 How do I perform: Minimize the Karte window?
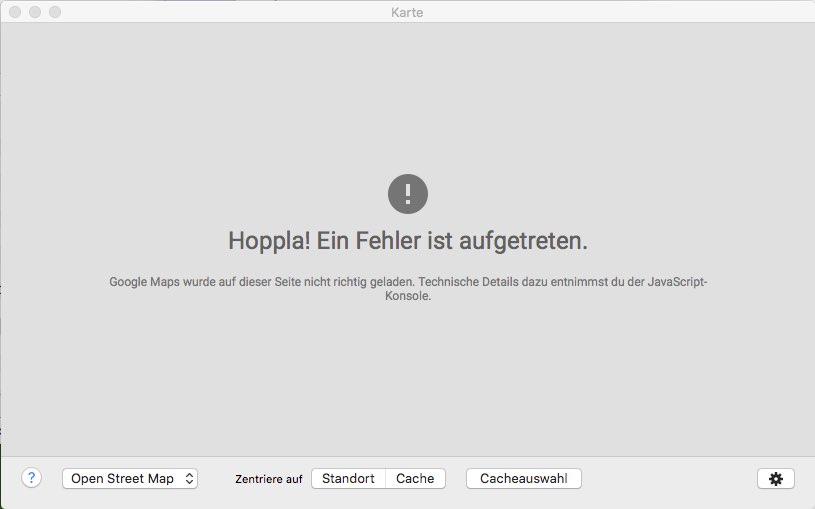[35, 12]
